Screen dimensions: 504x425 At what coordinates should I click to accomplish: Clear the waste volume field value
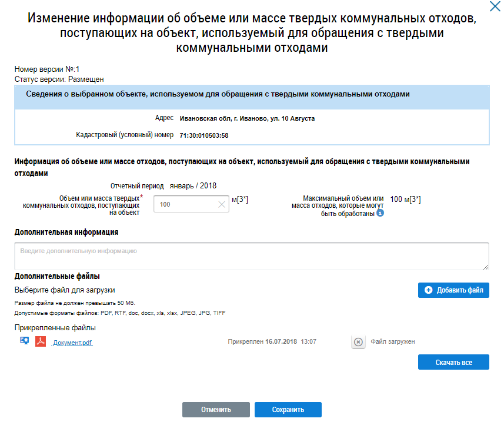[x=221, y=204]
